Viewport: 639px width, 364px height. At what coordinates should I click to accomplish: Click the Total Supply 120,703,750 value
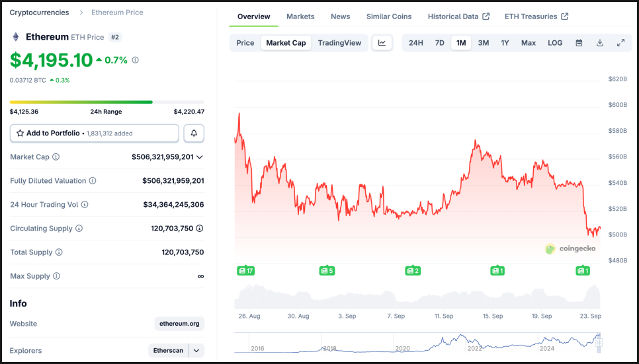183,252
